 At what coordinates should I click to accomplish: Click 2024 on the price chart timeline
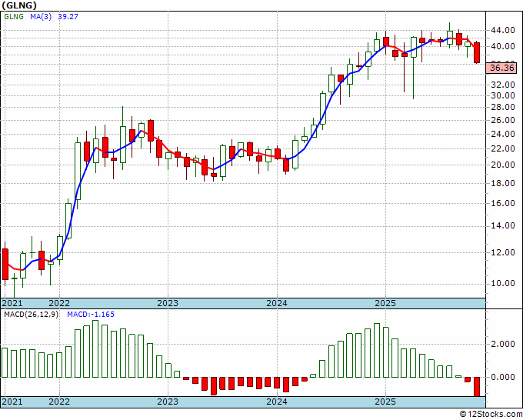click(x=277, y=303)
